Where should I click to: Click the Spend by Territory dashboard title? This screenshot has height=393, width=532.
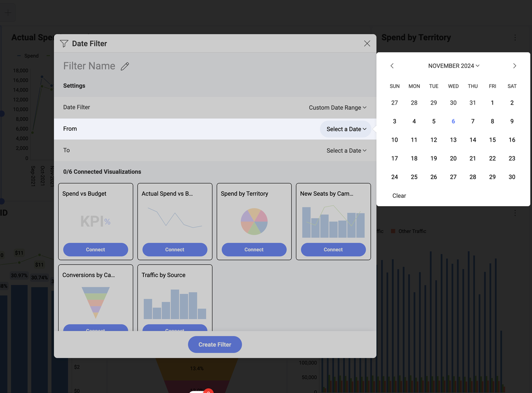416,38
